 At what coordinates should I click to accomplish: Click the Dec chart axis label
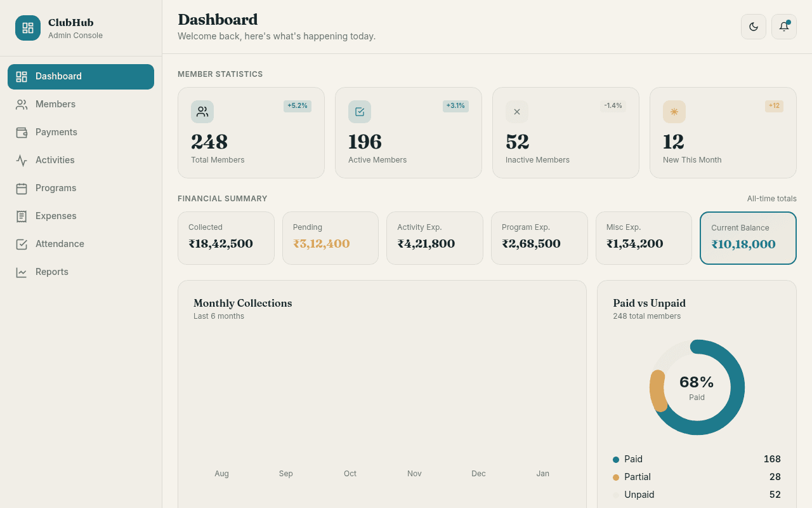click(478, 474)
